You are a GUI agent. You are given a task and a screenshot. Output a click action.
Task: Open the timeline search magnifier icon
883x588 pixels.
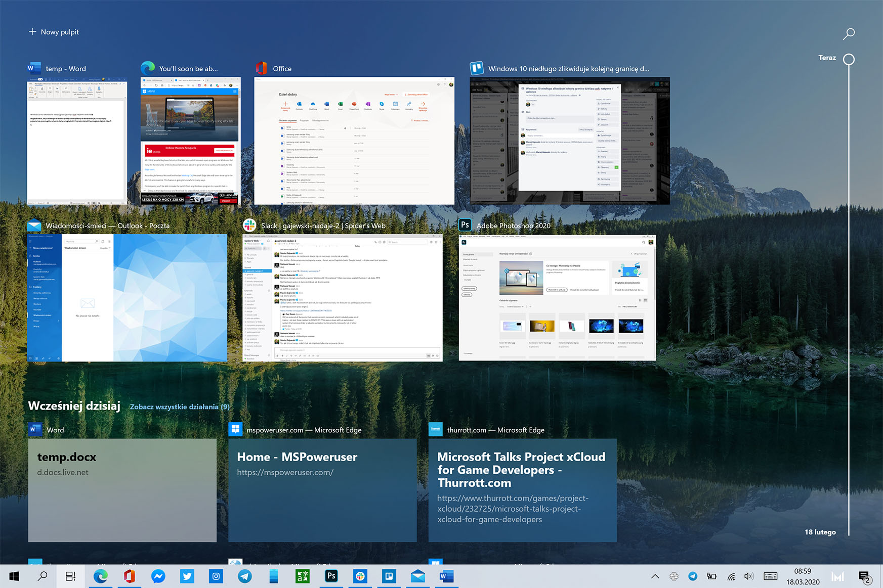point(849,33)
